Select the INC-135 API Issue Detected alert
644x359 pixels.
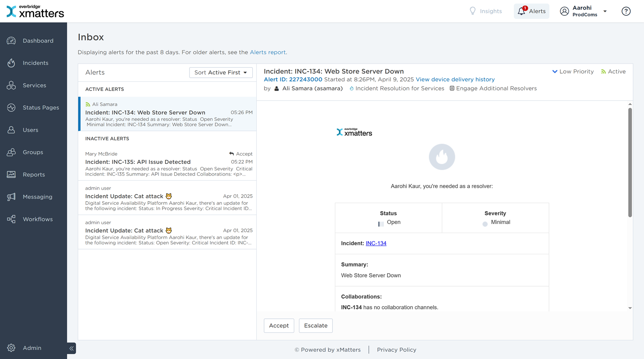point(167,163)
